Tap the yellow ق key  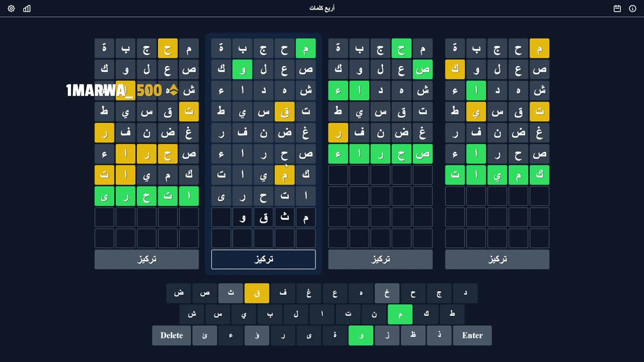point(257,293)
